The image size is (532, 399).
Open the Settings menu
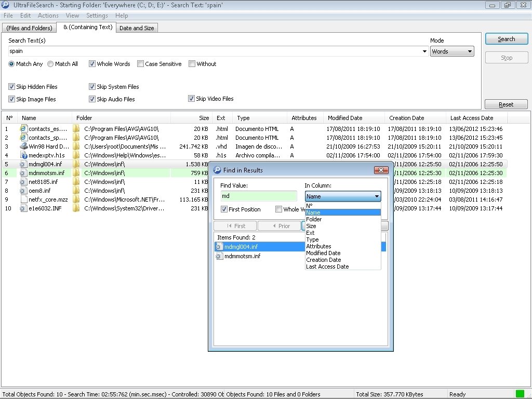[x=97, y=16]
